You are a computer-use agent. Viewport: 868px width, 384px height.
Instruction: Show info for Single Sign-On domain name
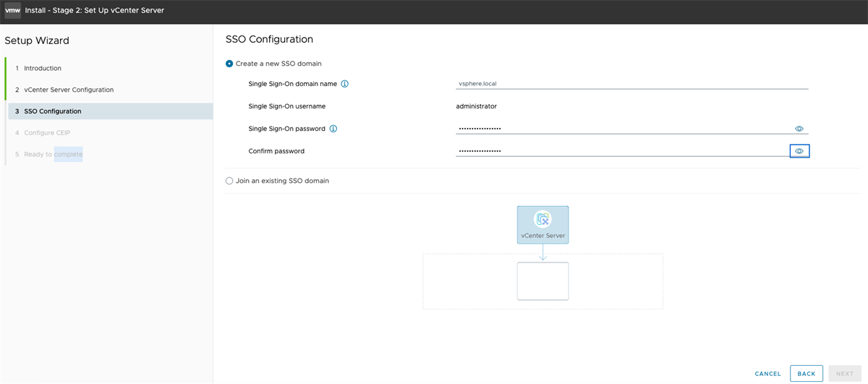coord(345,84)
